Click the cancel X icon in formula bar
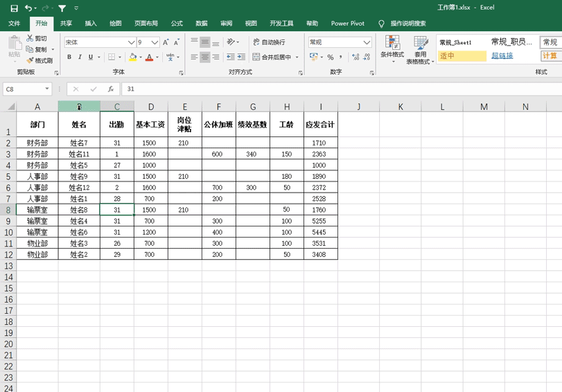 pos(76,89)
